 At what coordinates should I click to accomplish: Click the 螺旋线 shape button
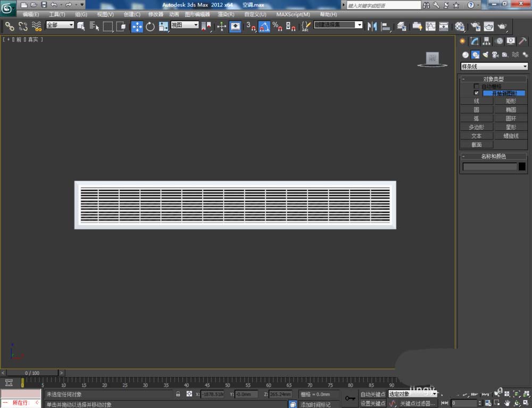click(x=511, y=136)
